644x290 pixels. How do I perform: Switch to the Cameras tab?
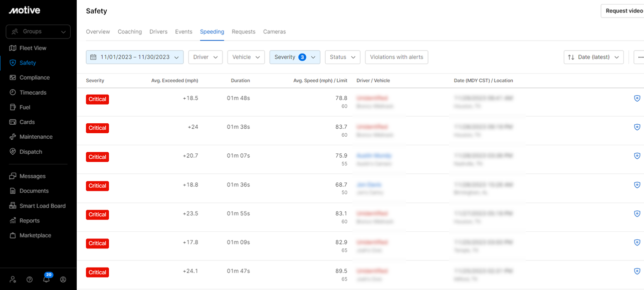pos(274,32)
